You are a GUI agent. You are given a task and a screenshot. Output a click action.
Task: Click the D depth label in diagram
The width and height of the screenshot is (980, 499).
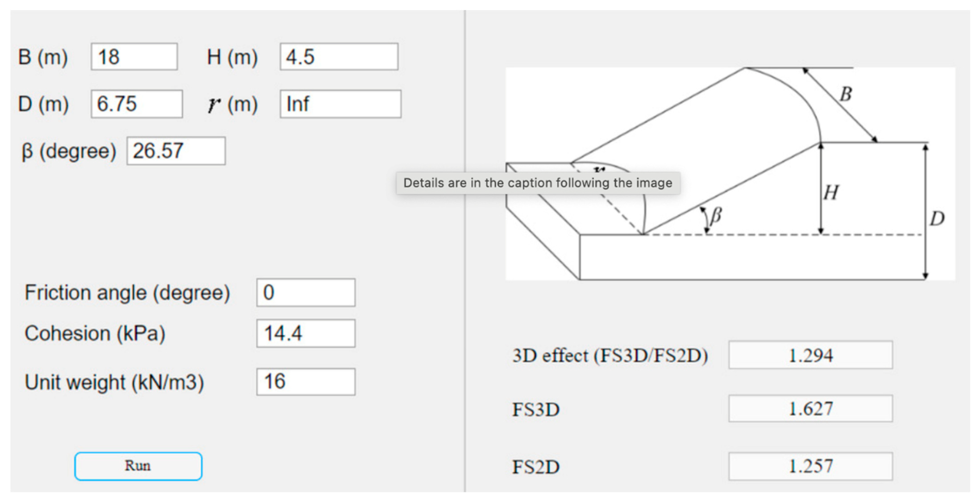[x=937, y=219]
